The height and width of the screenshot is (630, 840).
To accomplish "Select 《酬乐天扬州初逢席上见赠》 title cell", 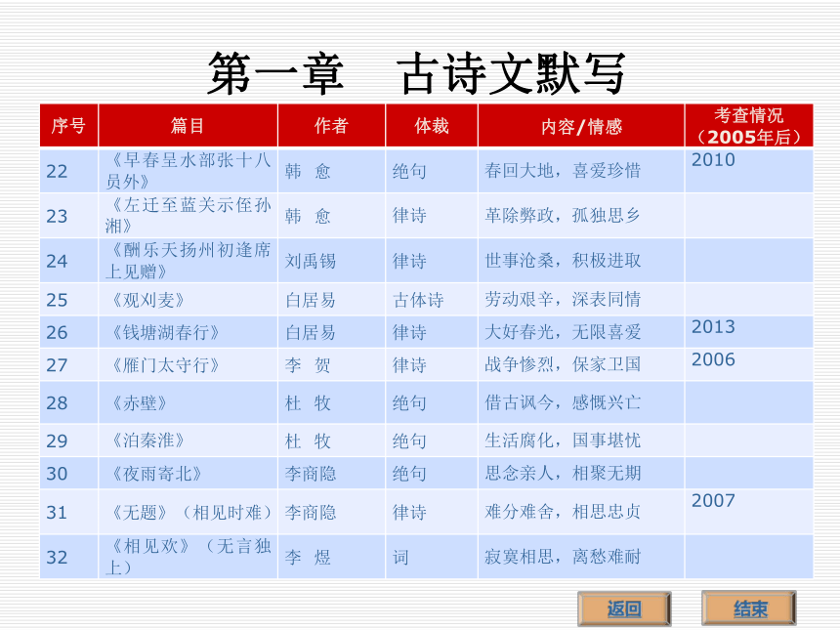I will 189,261.
